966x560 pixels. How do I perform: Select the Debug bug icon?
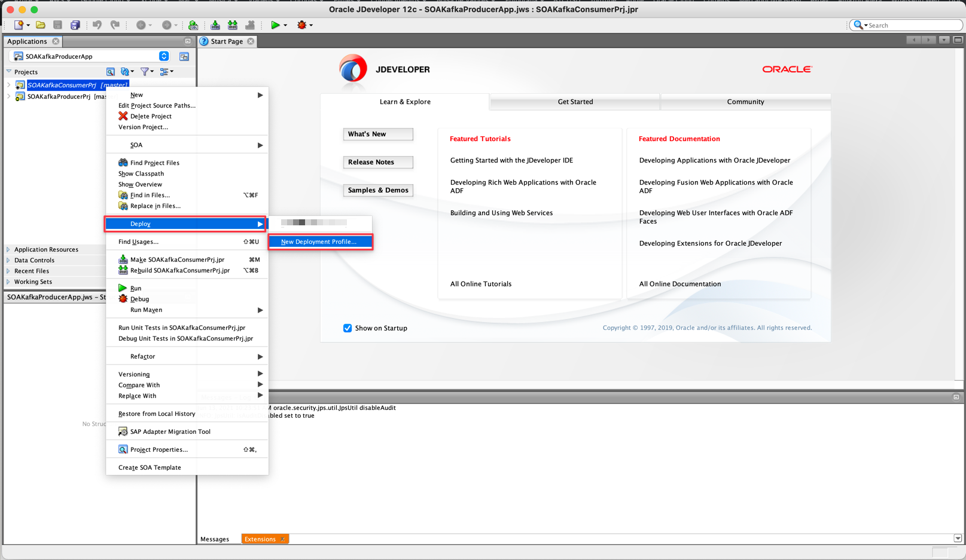301,25
